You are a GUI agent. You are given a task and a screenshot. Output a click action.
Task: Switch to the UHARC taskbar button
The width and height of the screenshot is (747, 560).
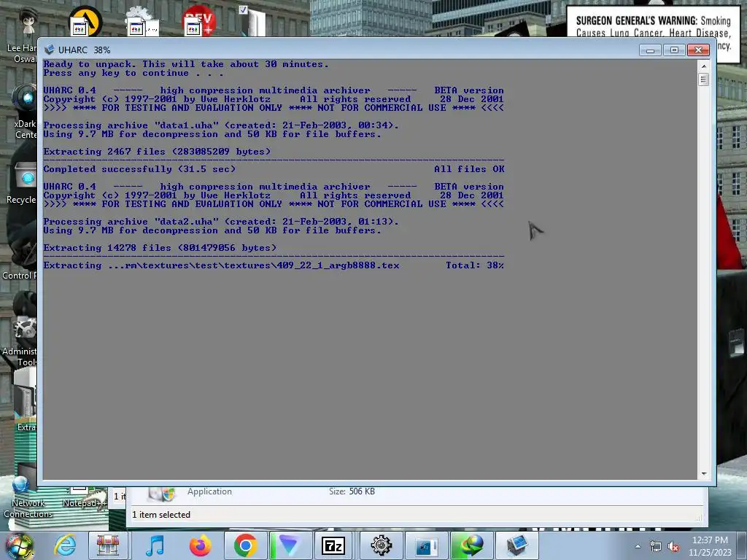click(516, 545)
